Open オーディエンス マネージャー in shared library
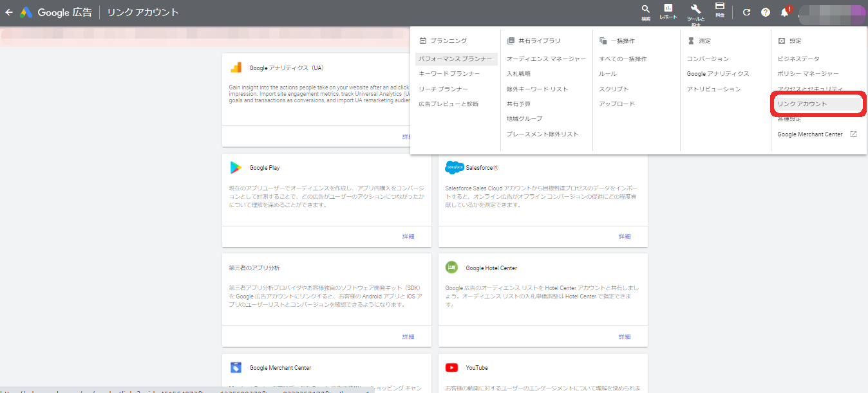The height and width of the screenshot is (393, 868). click(546, 59)
